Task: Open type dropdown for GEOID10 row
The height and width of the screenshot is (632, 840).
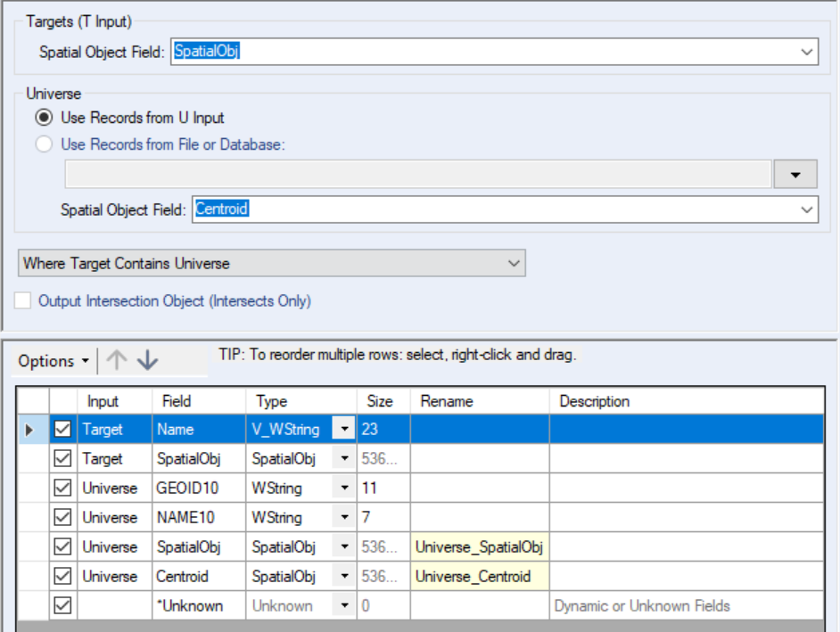Action: (344, 488)
